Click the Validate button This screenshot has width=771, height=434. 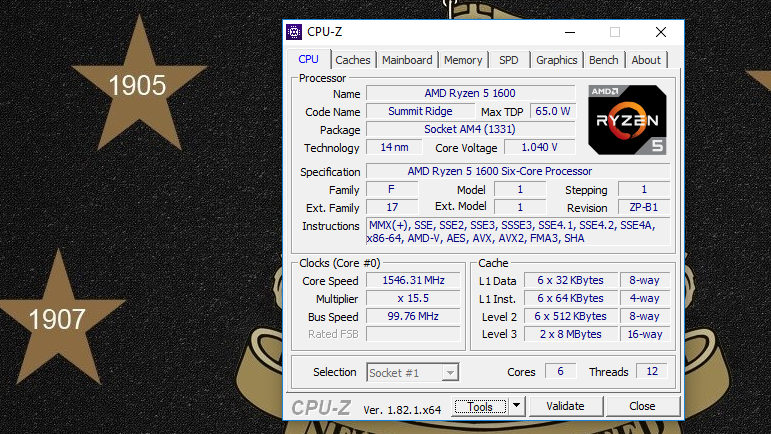(x=565, y=406)
